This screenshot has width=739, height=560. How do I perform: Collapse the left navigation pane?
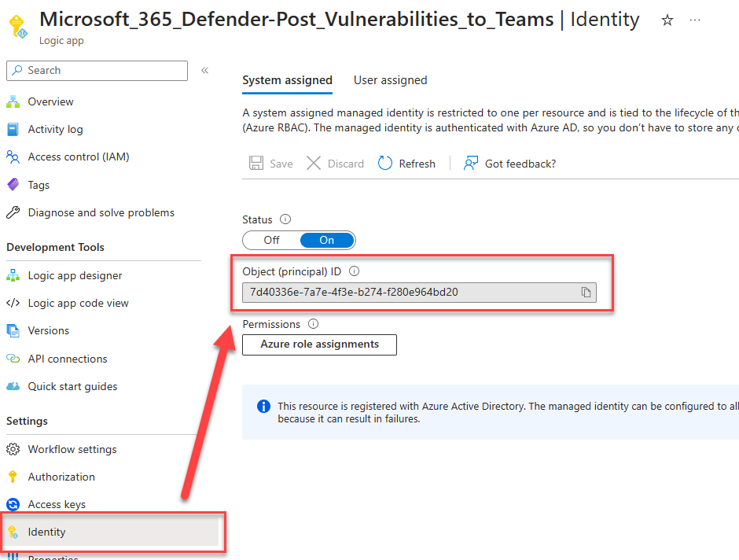click(204, 68)
